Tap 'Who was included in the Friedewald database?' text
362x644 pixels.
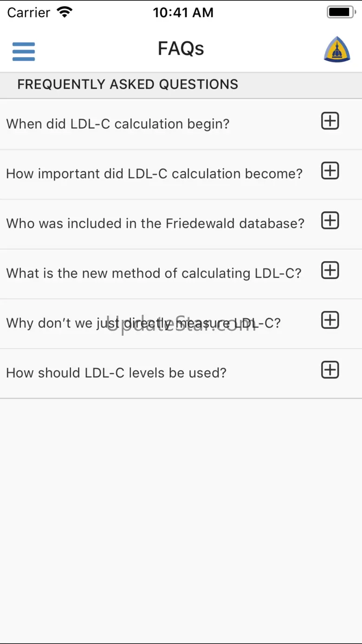click(155, 223)
